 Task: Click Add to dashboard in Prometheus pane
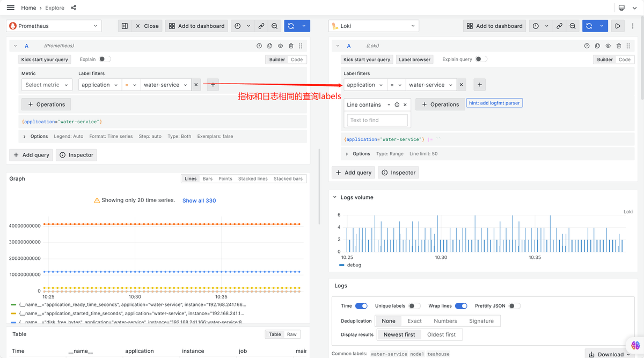pyautogui.click(x=196, y=26)
